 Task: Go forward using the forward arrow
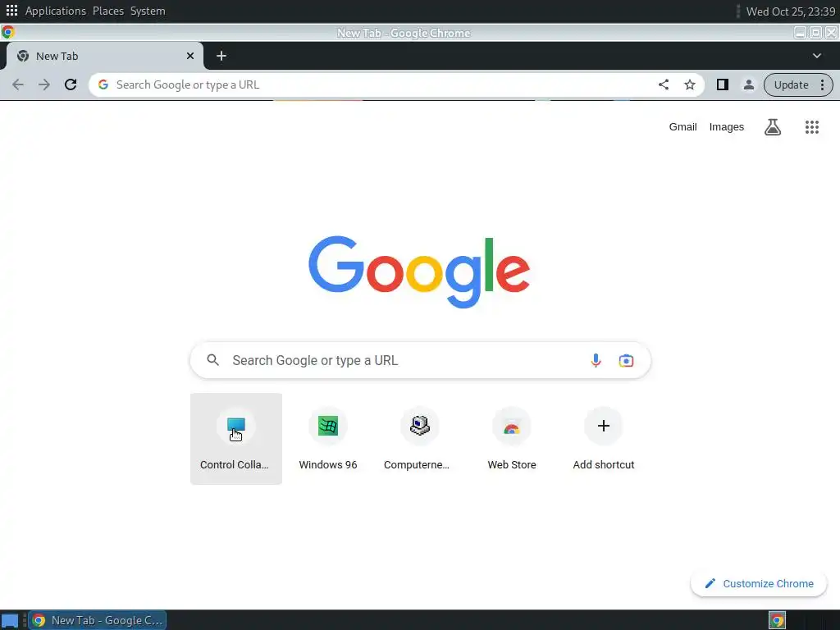pyautogui.click(x=44, y=84)
